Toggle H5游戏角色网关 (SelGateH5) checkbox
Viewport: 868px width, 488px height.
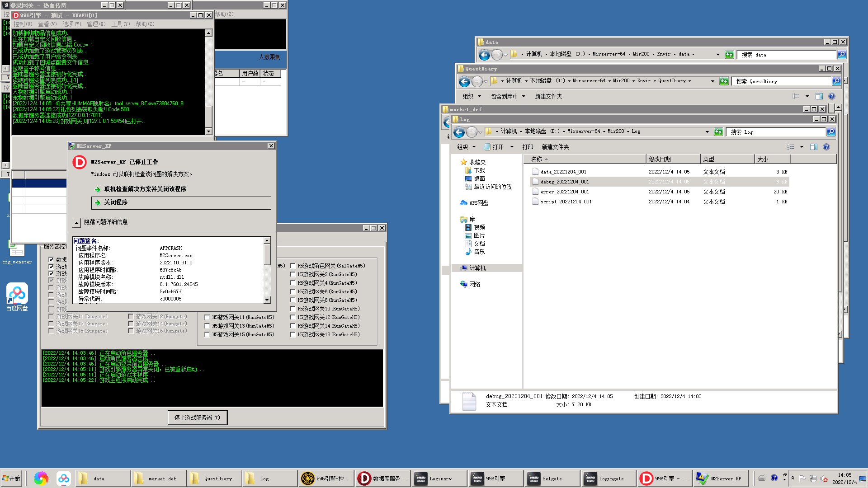(x=292, y=266)
